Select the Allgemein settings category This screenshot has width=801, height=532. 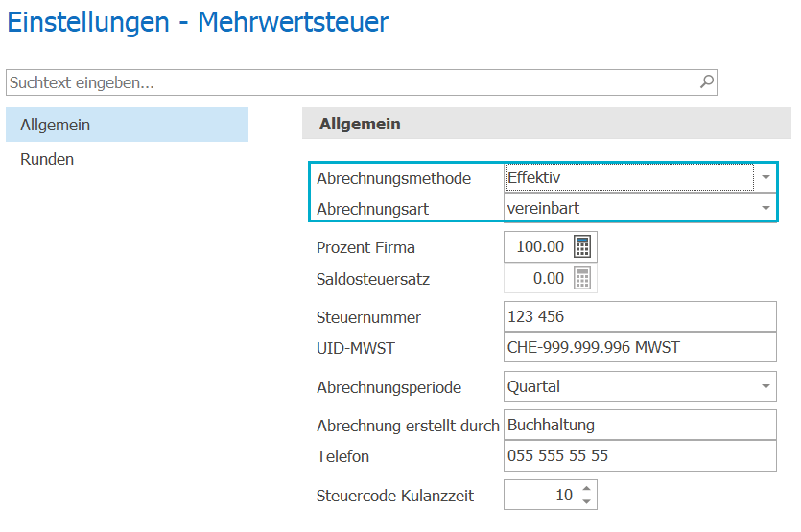pos(127,125)
